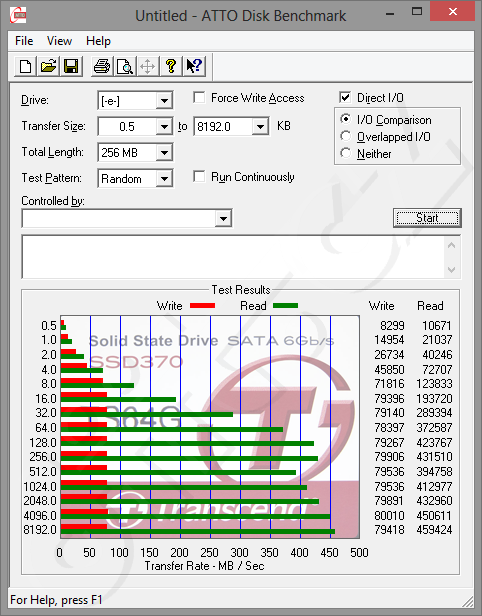The image size is (482, 616).
Task: Click the Test Results group title
Action: (x=241, y=290)
